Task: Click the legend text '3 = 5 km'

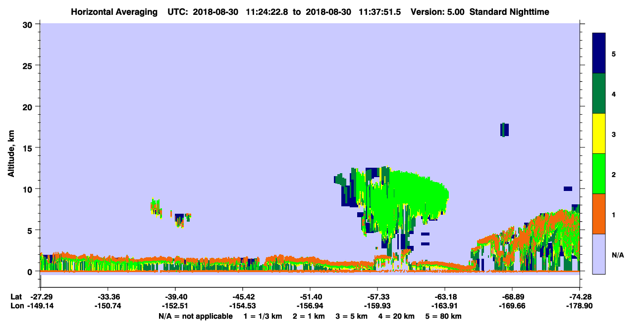Action: pyautogui.click(x=352, y=316)
